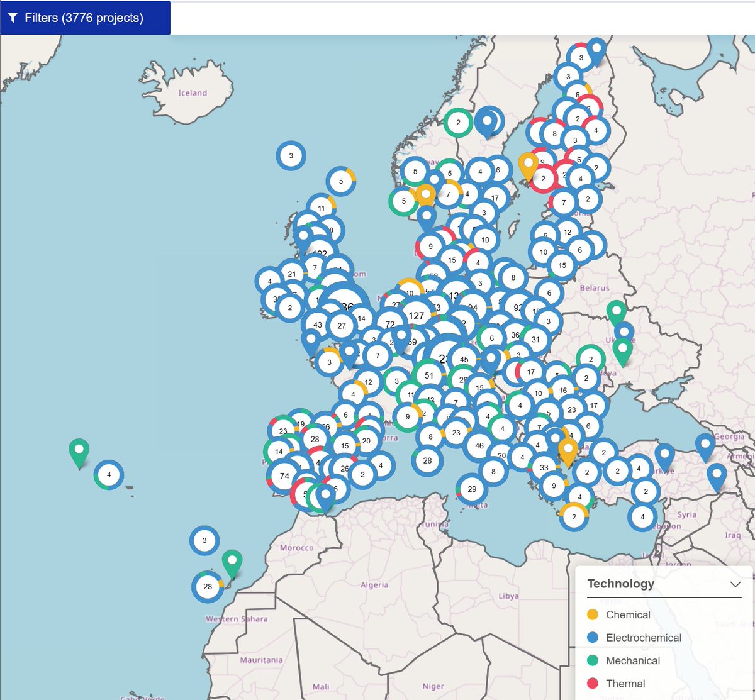Select the blue pin near Georgia
The height and width of the screenshot is (700, 755).
(705, 447)
